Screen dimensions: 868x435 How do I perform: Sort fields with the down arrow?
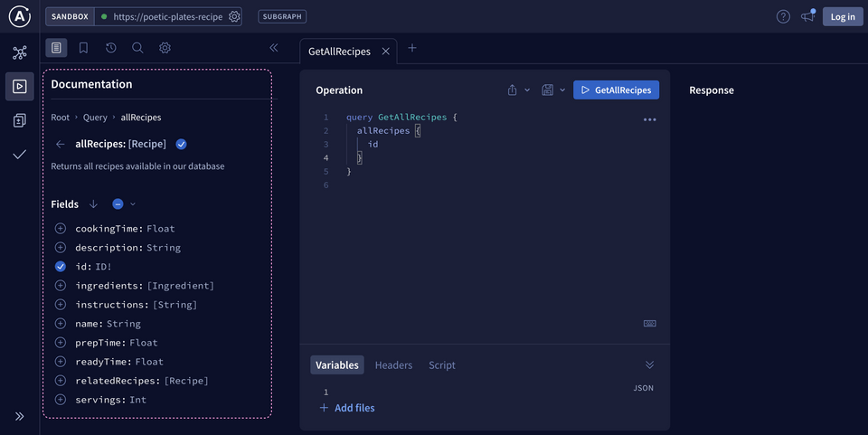[x=93, y=204]
